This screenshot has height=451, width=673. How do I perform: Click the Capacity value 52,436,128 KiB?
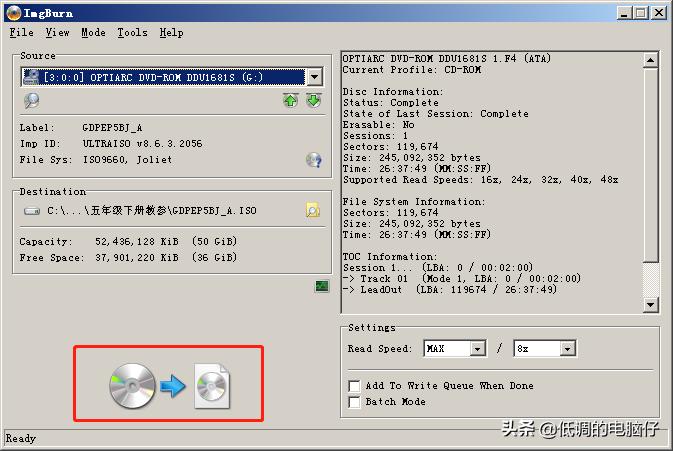137,242
